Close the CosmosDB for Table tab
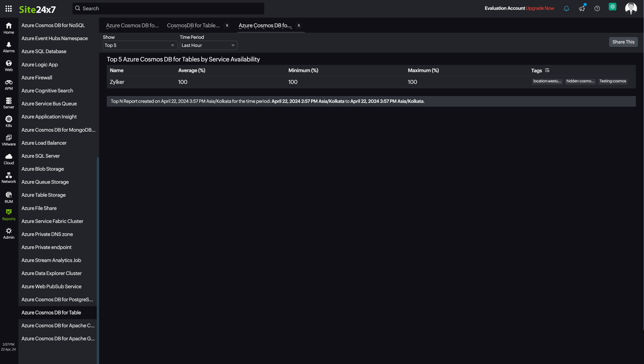 tap(227, 26)
